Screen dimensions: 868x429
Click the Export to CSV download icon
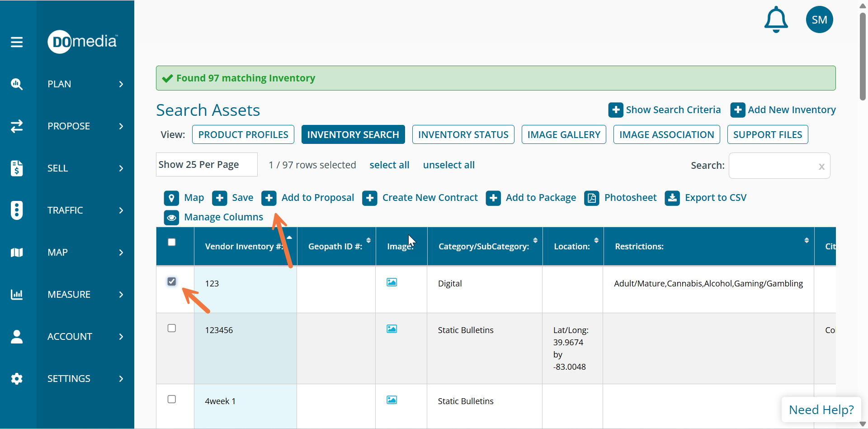[x=672, y=198]
